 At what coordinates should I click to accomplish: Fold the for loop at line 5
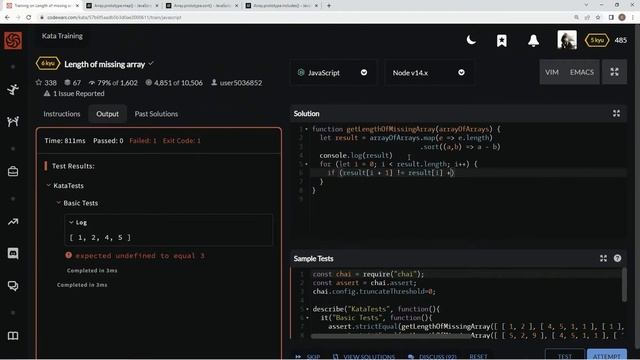pyautogui.click(x=307, y=164)
